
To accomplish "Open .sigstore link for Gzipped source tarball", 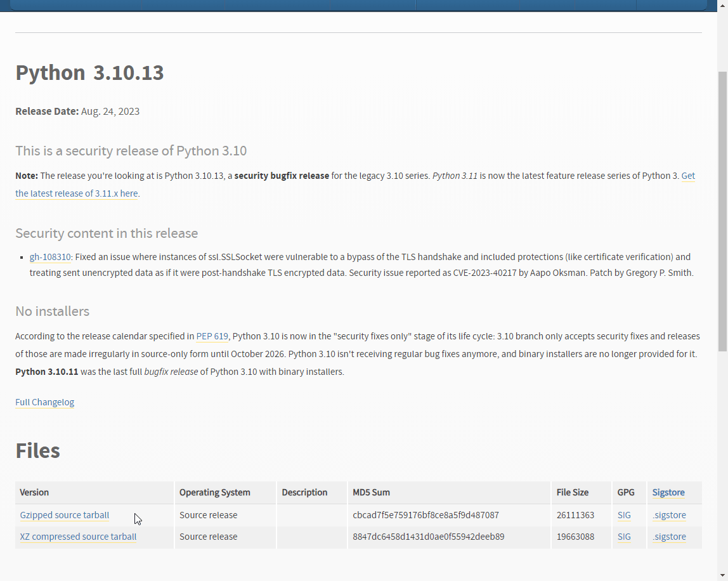I will [669, 515].
